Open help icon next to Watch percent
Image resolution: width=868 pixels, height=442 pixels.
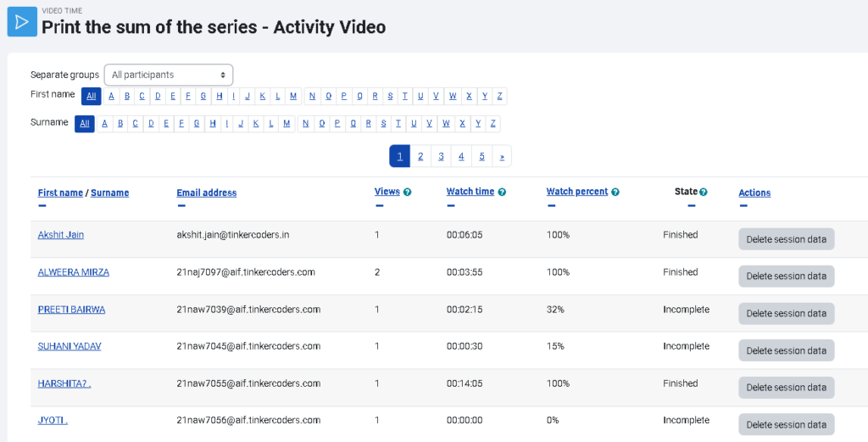click(615, 193)
